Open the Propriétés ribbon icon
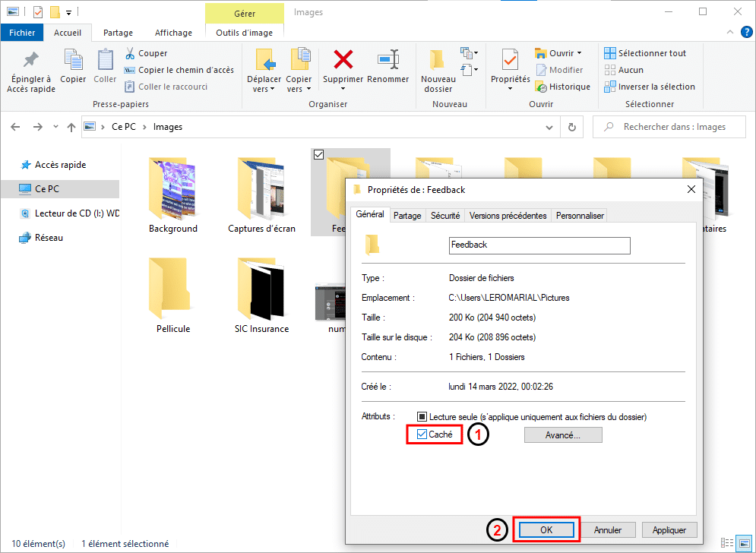Screen dimensions: 756x553 click(510, 60)
